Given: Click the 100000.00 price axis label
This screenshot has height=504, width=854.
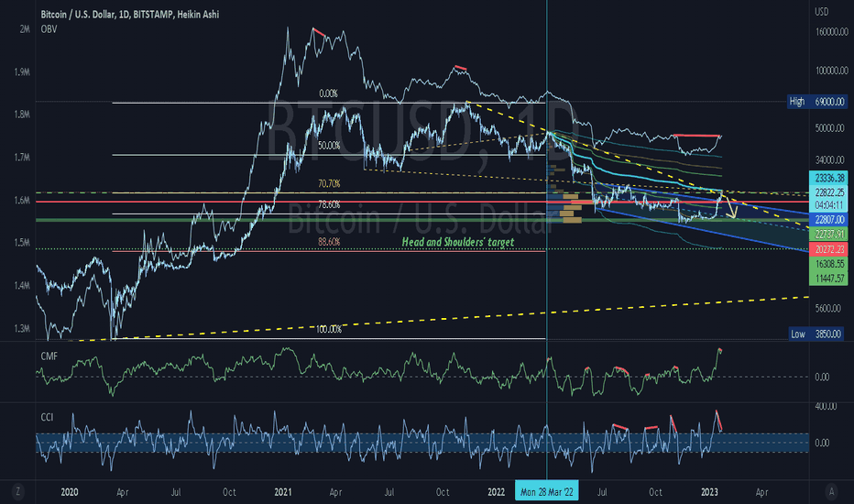Looking at the screenshot, I should click(831, 71).
